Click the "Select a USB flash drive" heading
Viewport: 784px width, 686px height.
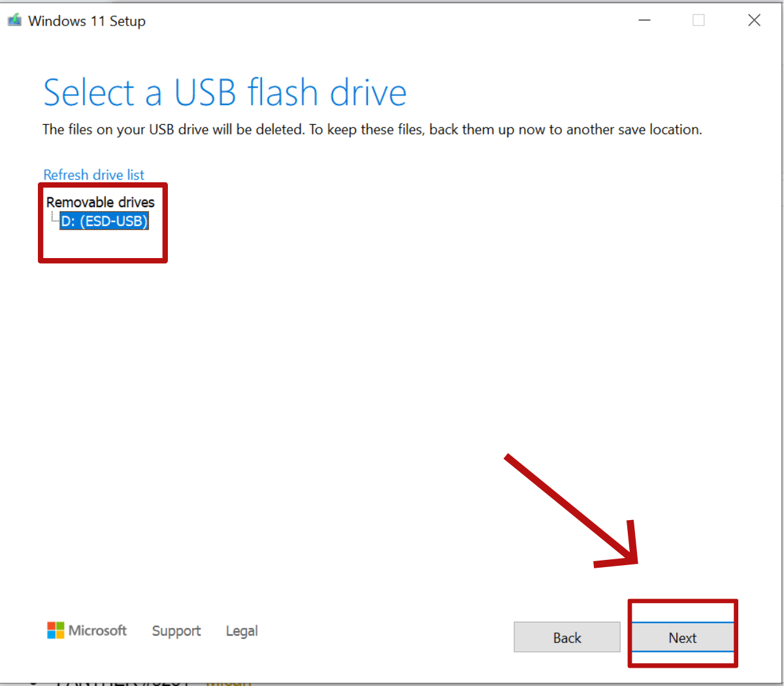tap(225, 93)
